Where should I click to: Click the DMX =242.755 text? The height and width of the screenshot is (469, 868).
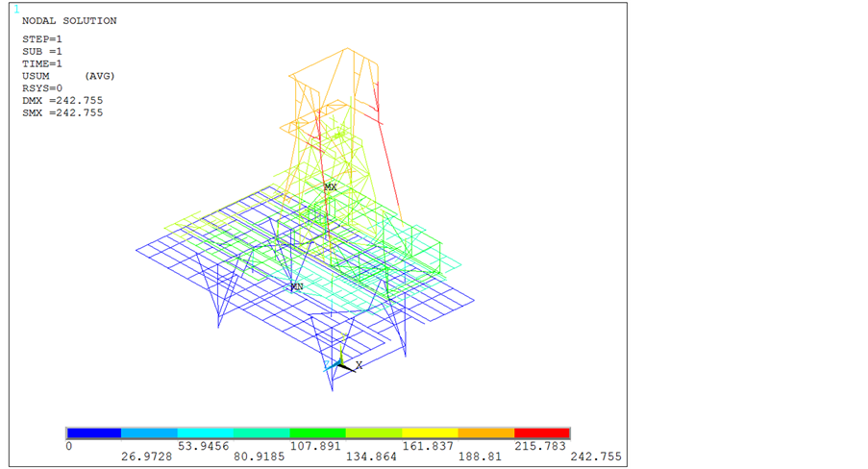tap(62, 100)
